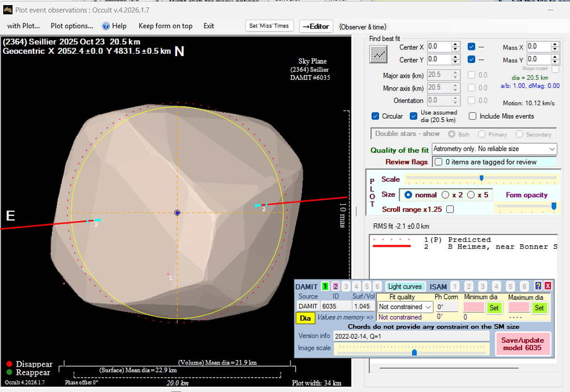Enable Include Miss events checkbox
Screen dimensions: 570x392
(x=473, y=116)
